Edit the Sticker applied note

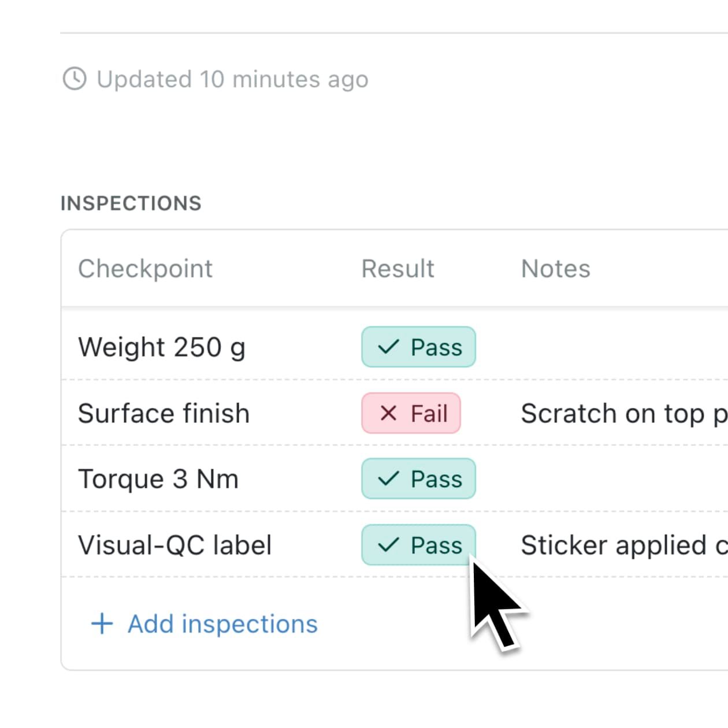point(624,545)
